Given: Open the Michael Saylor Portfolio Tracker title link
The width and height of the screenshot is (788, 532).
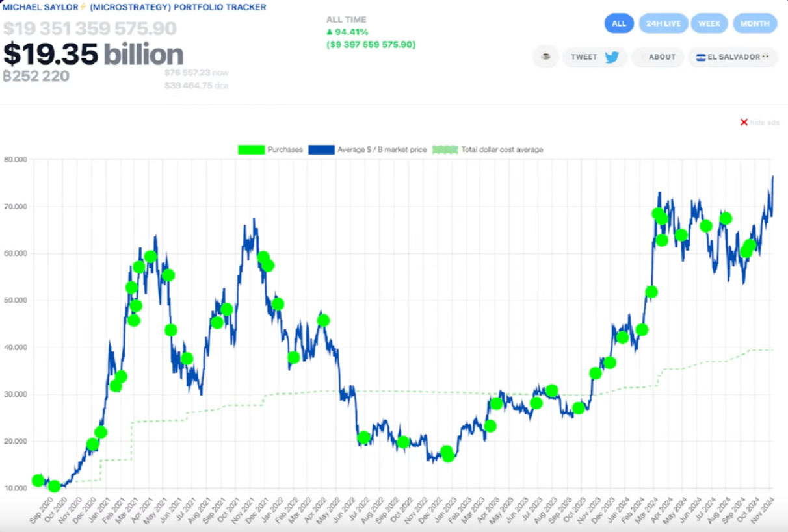Looking at the screenshot, I should [135, 7].
